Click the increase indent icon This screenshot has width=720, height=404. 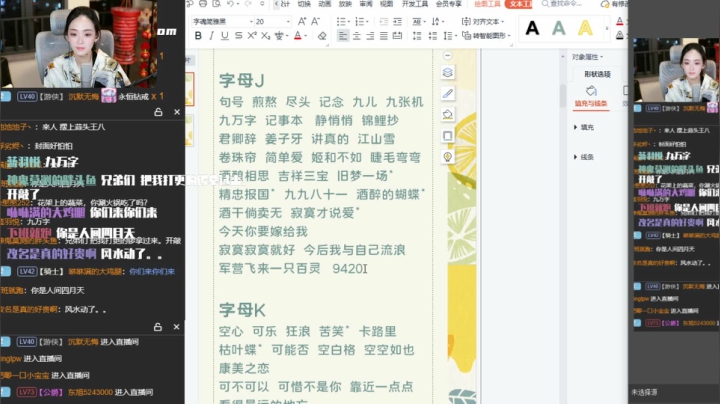click(398, 22)
